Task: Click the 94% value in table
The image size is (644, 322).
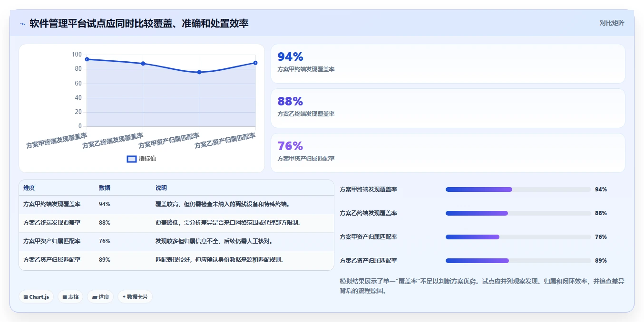Action: pos(105,204)
